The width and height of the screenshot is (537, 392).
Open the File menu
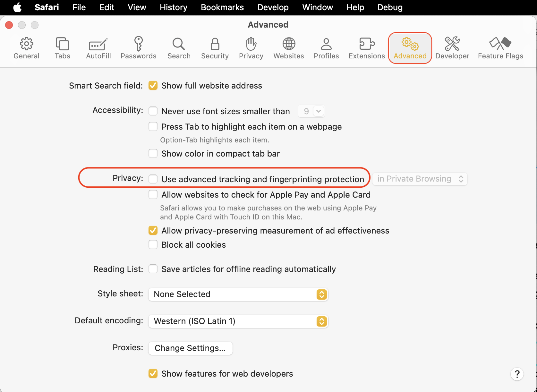(x=79, y=7)
